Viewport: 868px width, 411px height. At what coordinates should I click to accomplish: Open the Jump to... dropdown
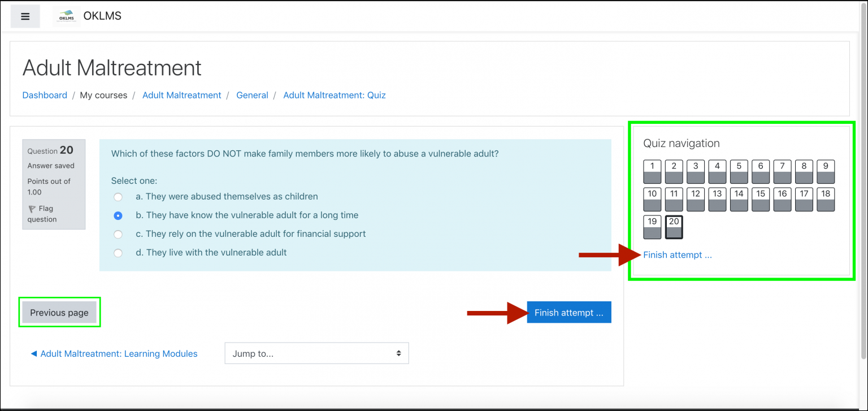tap(316, 353)
